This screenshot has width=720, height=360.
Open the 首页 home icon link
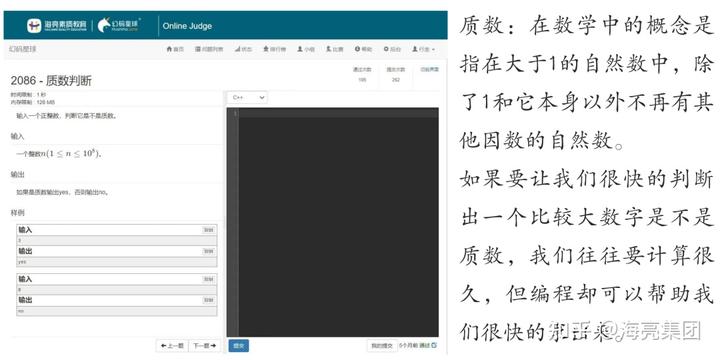click(x=169, y=49)
